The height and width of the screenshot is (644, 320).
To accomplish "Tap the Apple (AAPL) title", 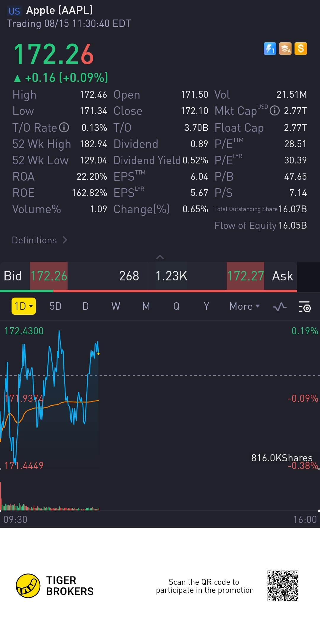I will coord(60,10).
